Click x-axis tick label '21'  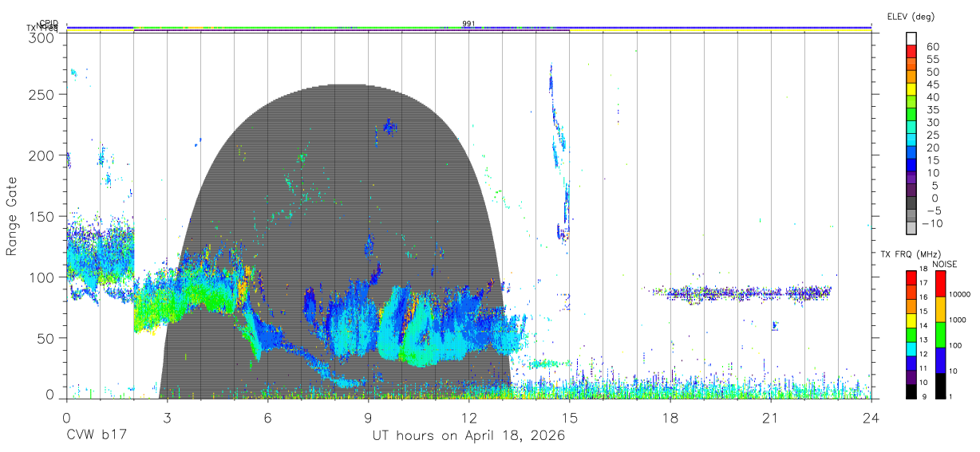(x=770, y=417)
